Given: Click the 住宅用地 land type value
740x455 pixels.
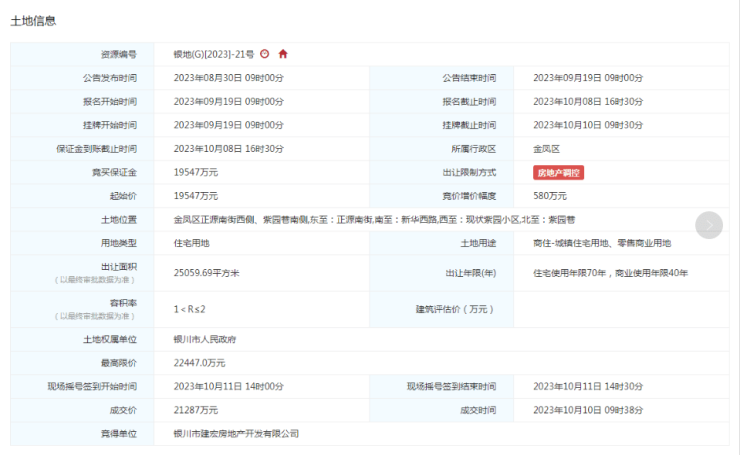Looking at the screenshot, I should tap(194, 243).
